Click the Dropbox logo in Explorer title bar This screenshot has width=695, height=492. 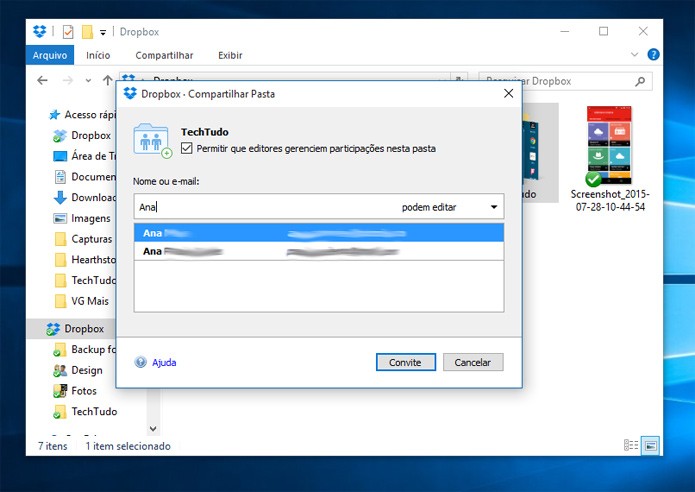point(39,31)
